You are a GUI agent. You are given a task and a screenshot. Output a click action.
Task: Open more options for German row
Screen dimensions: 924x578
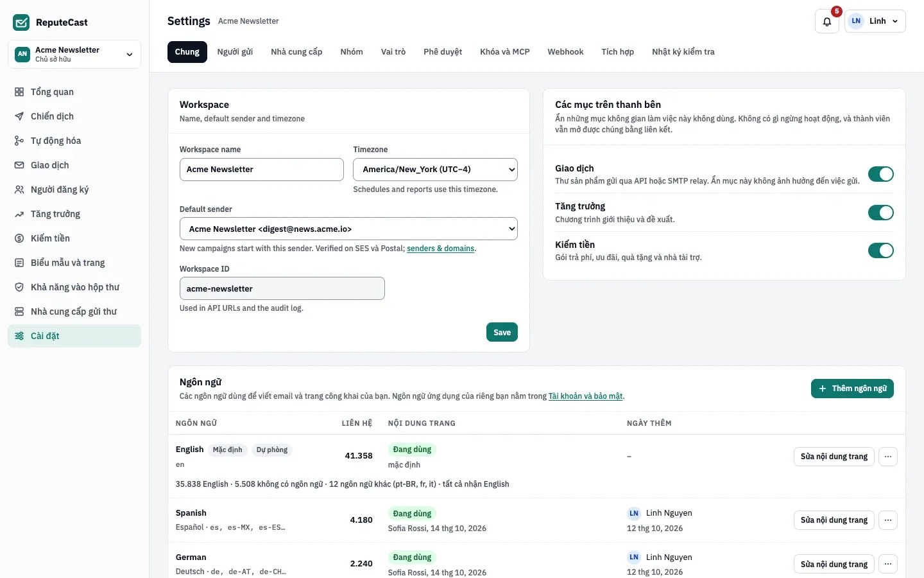pyautogui.click(x=888, y=564)
